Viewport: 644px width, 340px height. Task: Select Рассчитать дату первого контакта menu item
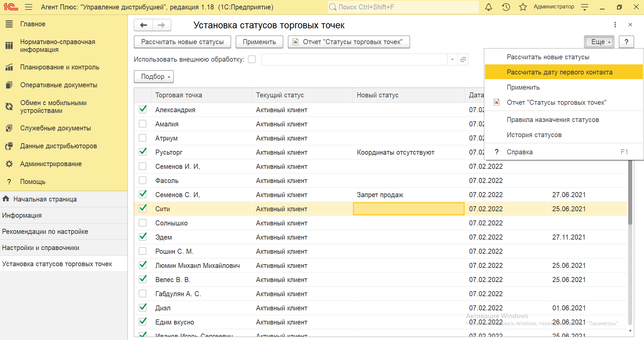tap(559, 72)
